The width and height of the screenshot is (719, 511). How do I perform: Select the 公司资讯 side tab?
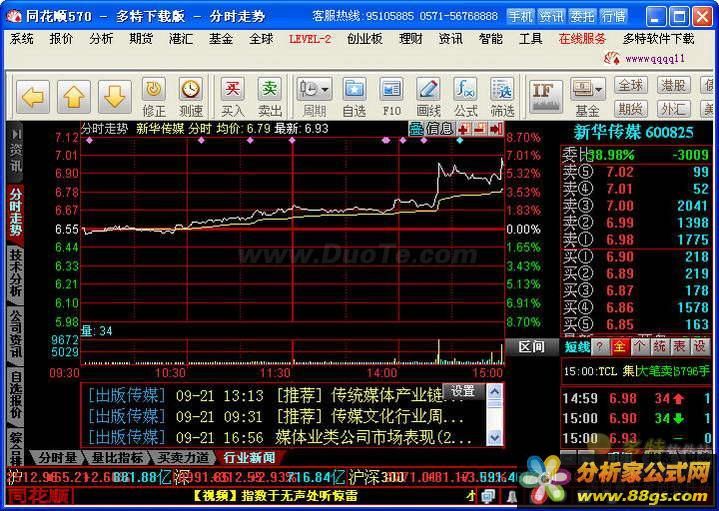point(16,334)
